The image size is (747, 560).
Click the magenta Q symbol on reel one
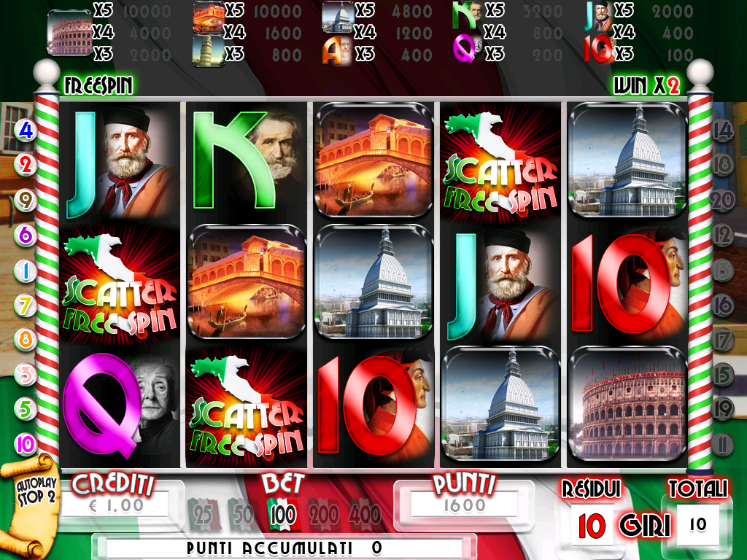pyautogui.click(x=120, y=405)
